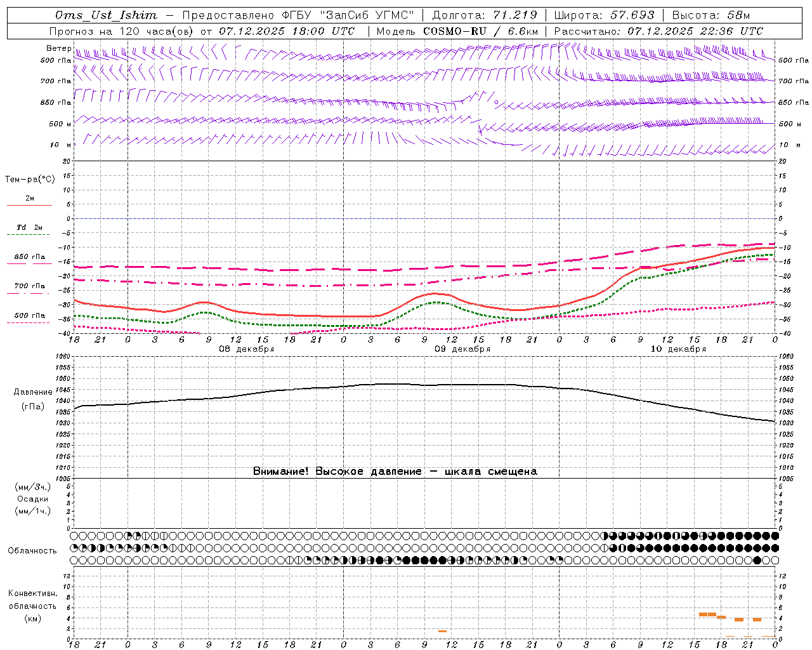This screenshot has height=650, width=812.
Task: Click the 'Облачность' cloud cover label
Action: [32, 551]
